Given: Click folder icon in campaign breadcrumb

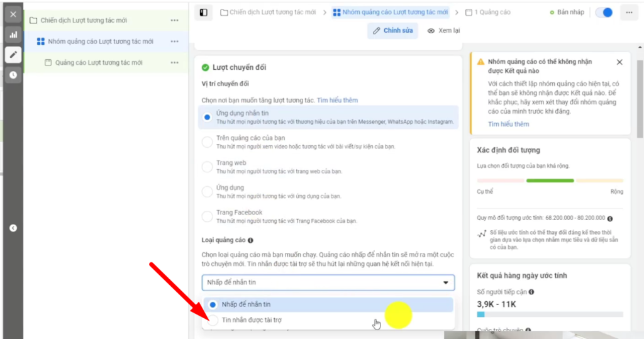Looking at the screenshot, I should tap(224, 13).
